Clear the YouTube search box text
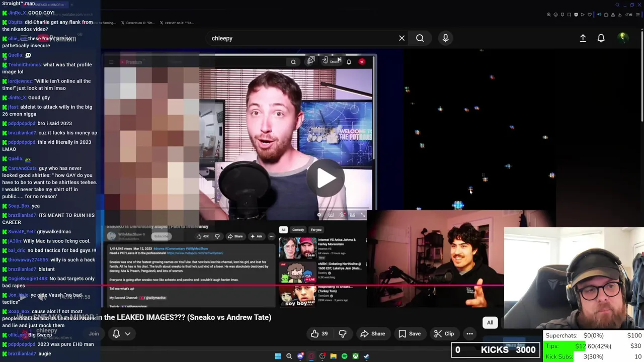Viewport: 644px width, 362px height. click(x=401, y=38)
